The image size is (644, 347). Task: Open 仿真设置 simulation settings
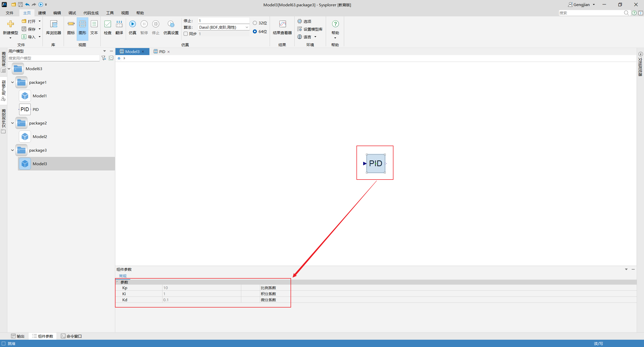click(171, 27)
